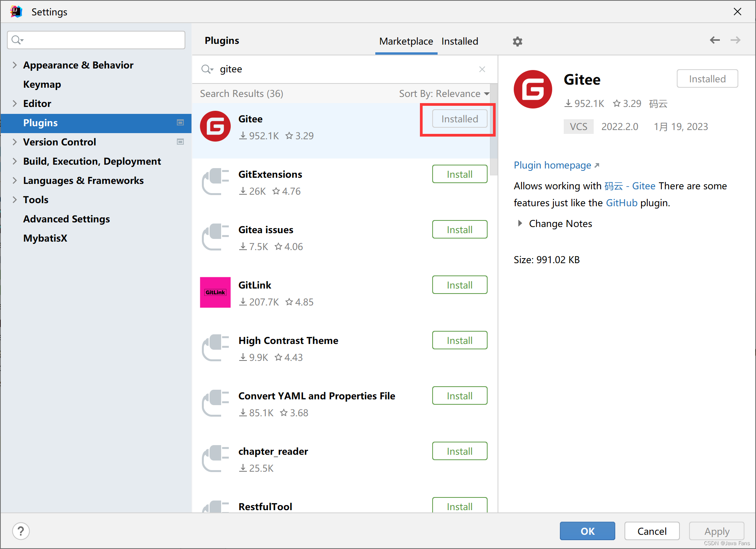Go forward with the right arrow

coord(735,40)
